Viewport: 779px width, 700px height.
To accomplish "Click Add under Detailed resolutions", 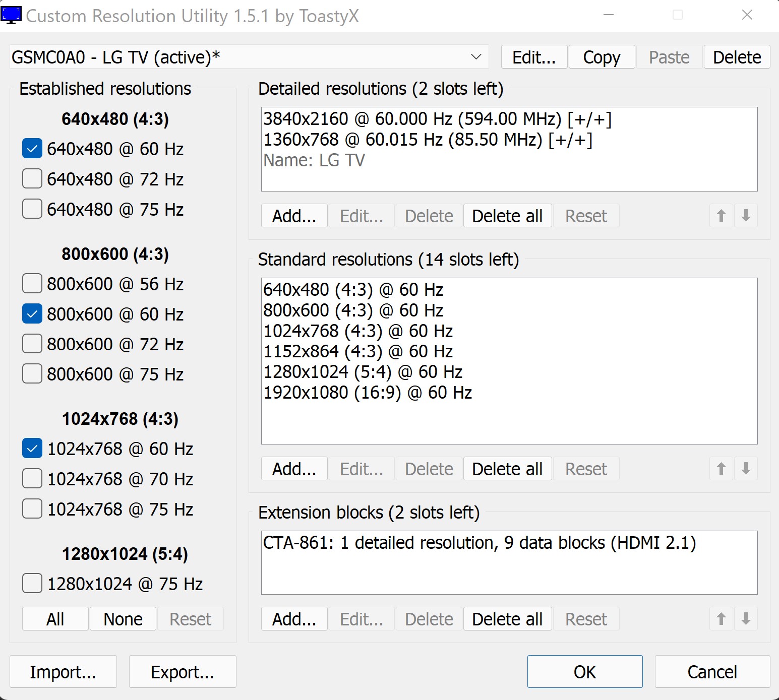I will (x=294, y=216).
